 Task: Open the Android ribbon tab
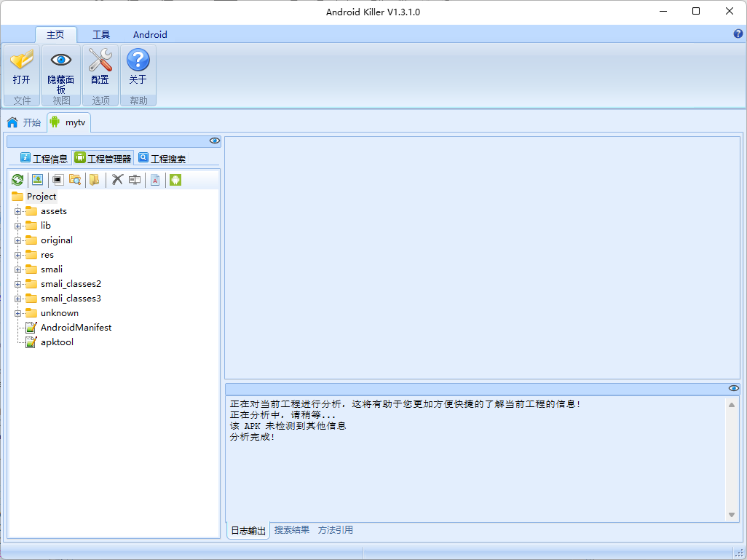[x=150, y=35]
